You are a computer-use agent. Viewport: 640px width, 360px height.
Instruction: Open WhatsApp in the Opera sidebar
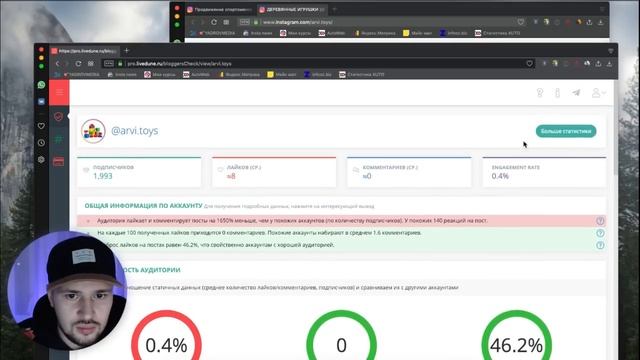41,84
